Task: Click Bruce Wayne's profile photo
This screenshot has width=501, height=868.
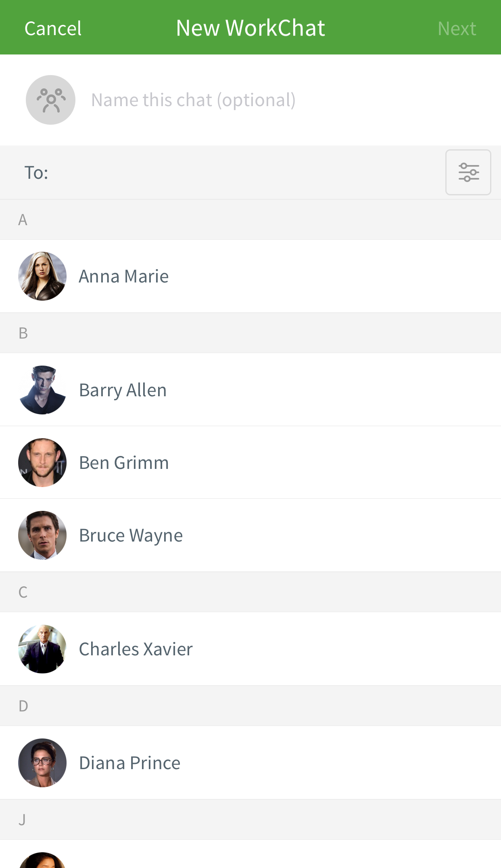Action: pos(42,535)
